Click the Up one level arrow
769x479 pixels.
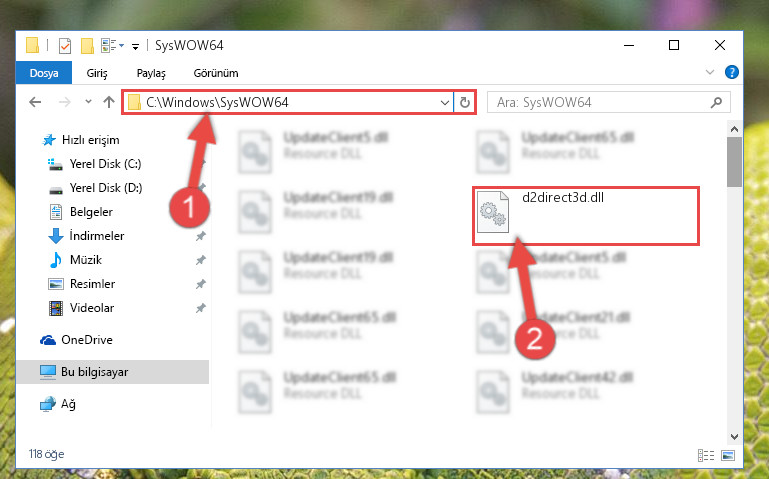pyautogui.click(x=109, y=102)
